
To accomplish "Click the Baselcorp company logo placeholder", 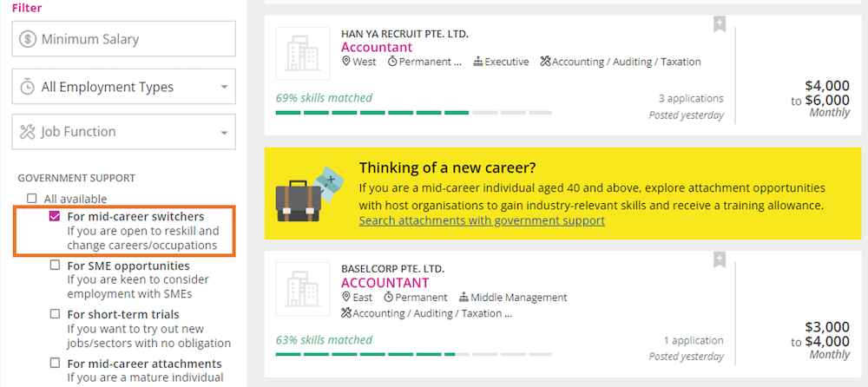I will 302,289.
